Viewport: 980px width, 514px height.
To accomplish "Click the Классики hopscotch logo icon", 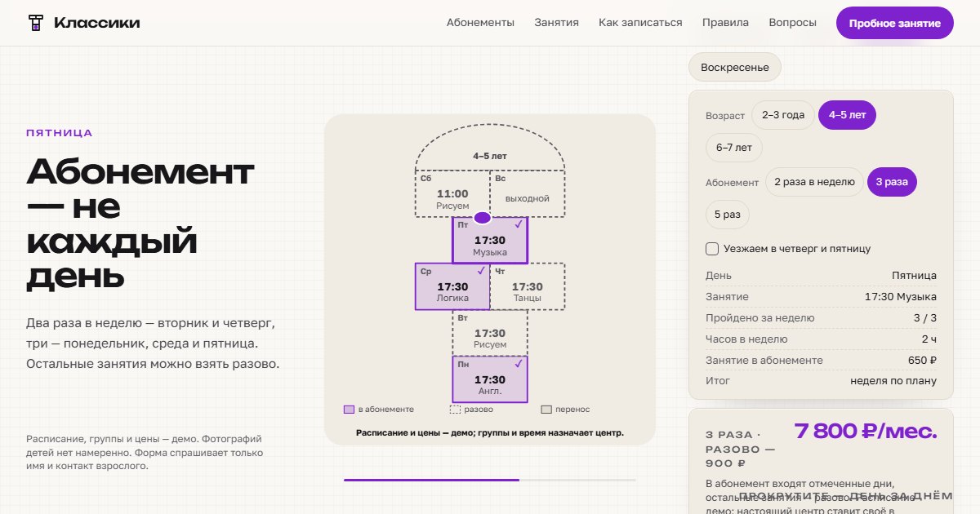I will point(35,23).
